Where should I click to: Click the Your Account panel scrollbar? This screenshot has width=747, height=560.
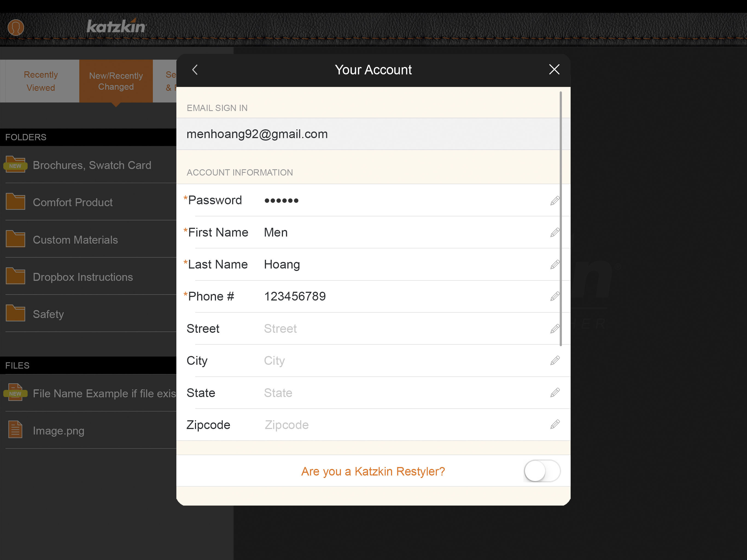pyautogui.click(x=561, y=218)
